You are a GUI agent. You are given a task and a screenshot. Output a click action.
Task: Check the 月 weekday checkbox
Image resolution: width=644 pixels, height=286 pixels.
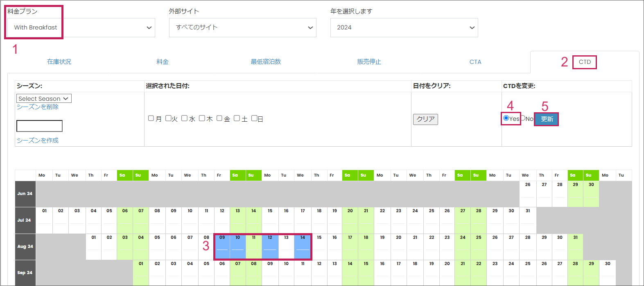click(151, 118)
